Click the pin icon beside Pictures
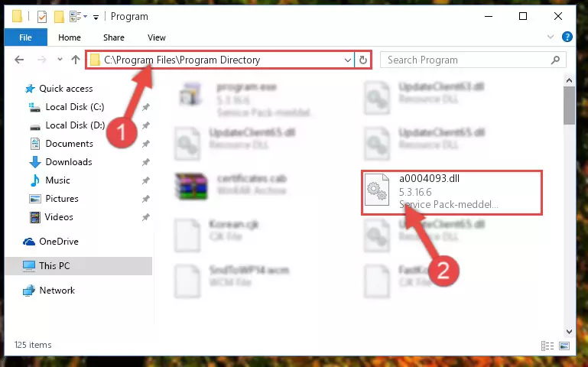This screenshot has width=588, height=367. (146, 199)
